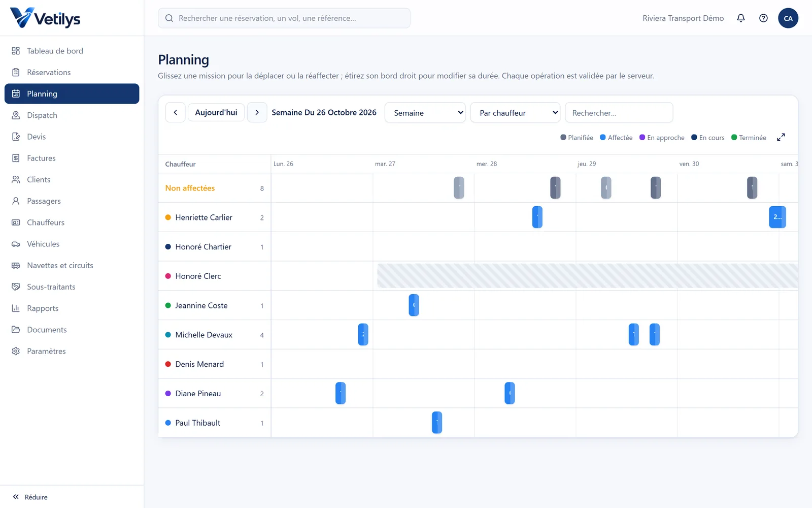Image resolution: width=812 pixels, height=508 pixels.
Task: Click the Réservations sidebar icon
Action: (x=16, y=72)
